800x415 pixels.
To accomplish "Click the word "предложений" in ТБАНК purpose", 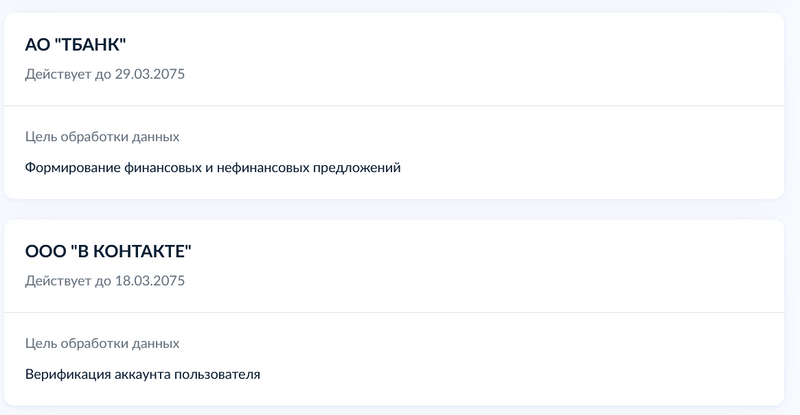I will (357, 167).
